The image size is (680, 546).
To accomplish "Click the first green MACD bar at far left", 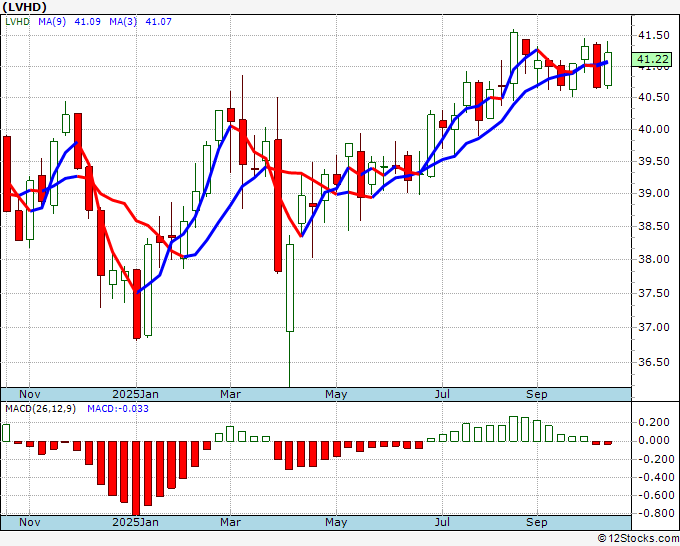I will pyautogui.click(x=6, y=433).
